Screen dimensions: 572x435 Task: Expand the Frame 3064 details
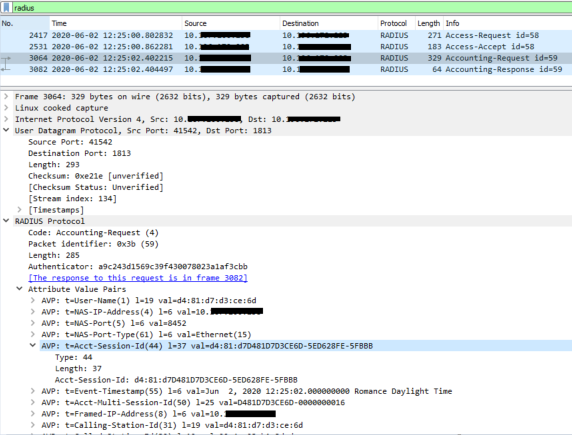tap(6, 97)
